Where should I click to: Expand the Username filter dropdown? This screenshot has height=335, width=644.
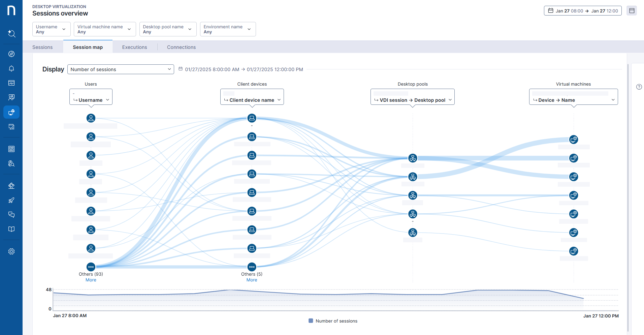point(51,29)
